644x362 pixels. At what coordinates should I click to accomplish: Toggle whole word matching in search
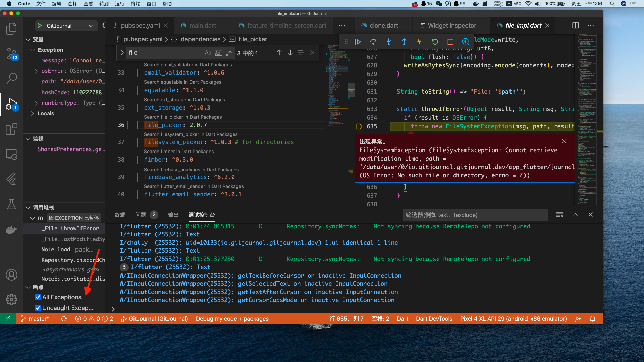point(218,53)
